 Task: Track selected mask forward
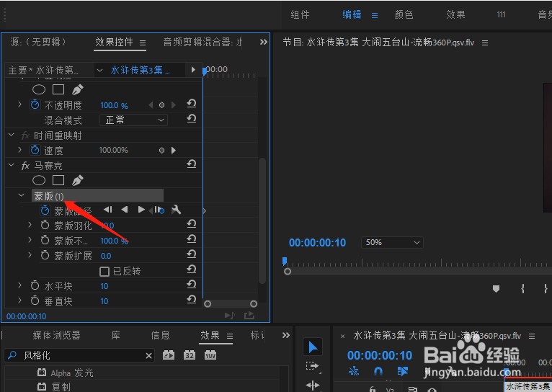[141, 210]
